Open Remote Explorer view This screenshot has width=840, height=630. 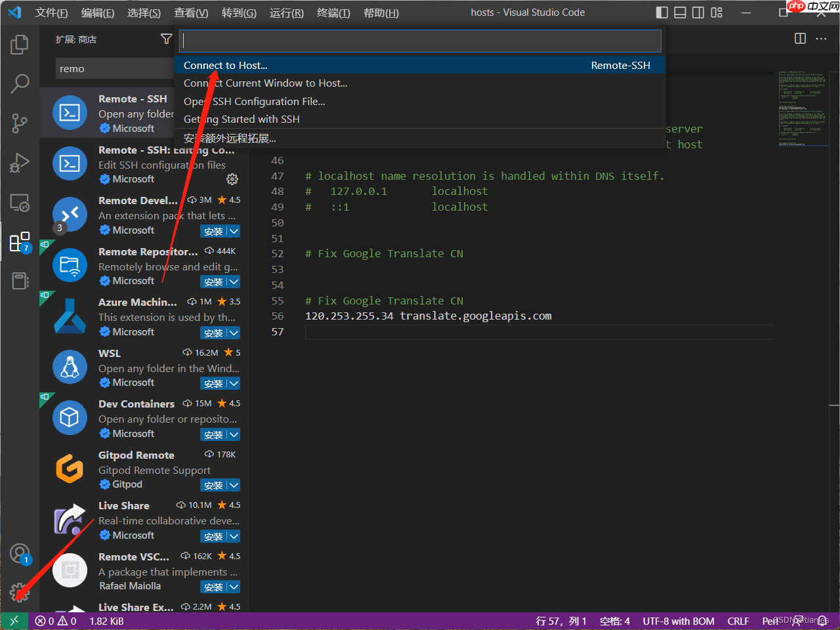pos(20,203)
